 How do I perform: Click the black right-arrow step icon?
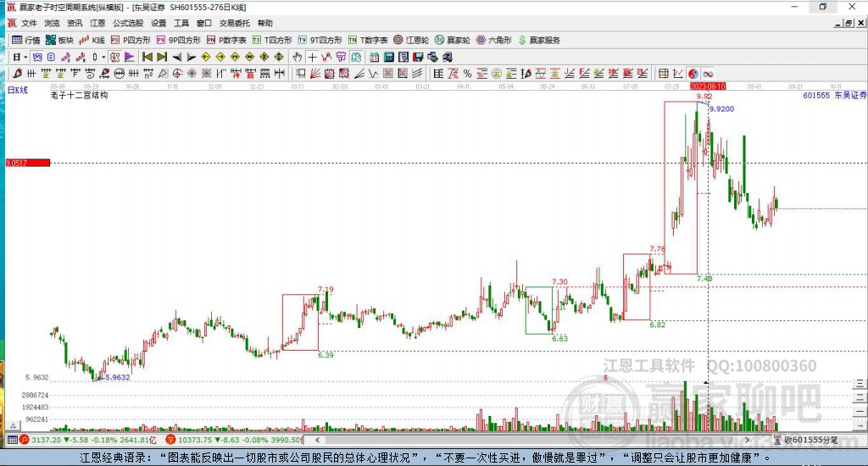coord(191,57)
